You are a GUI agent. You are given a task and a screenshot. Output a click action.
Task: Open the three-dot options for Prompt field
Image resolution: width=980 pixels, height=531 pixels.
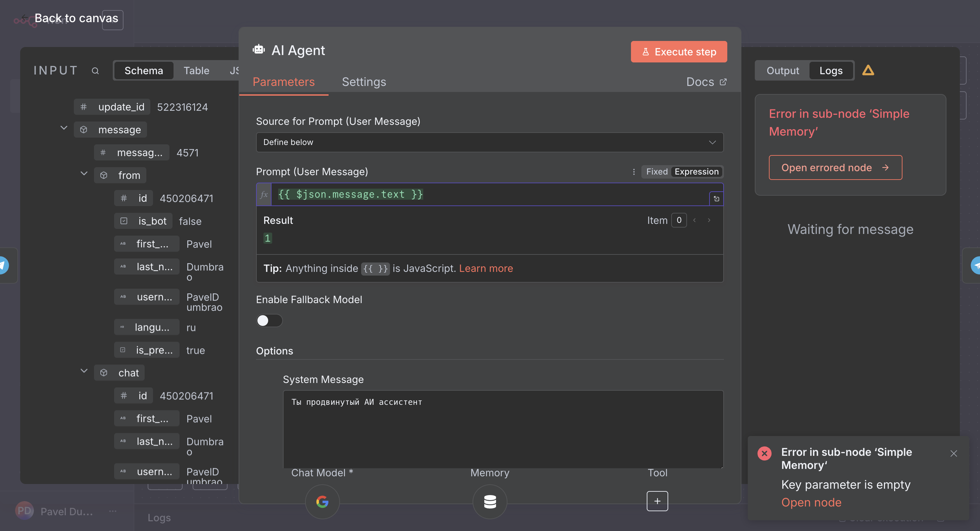click(633, 172)
